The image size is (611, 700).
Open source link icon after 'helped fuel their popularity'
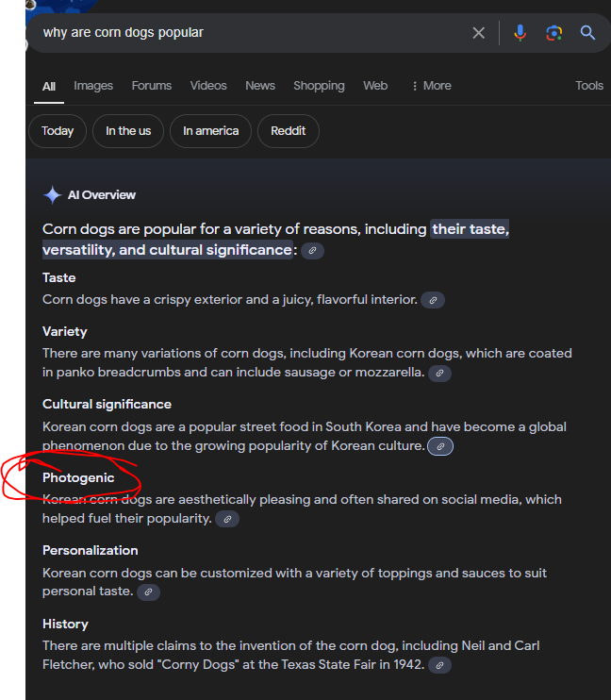(227, 519)
